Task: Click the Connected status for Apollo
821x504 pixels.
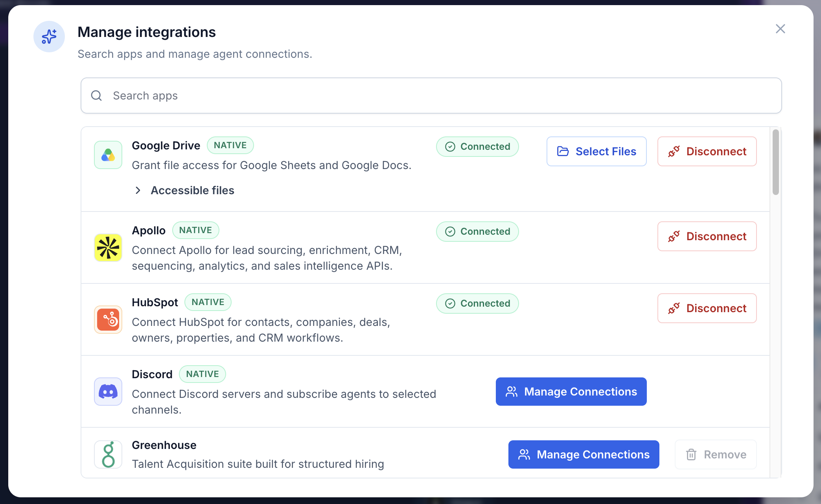Action: [x=477, y=232]
